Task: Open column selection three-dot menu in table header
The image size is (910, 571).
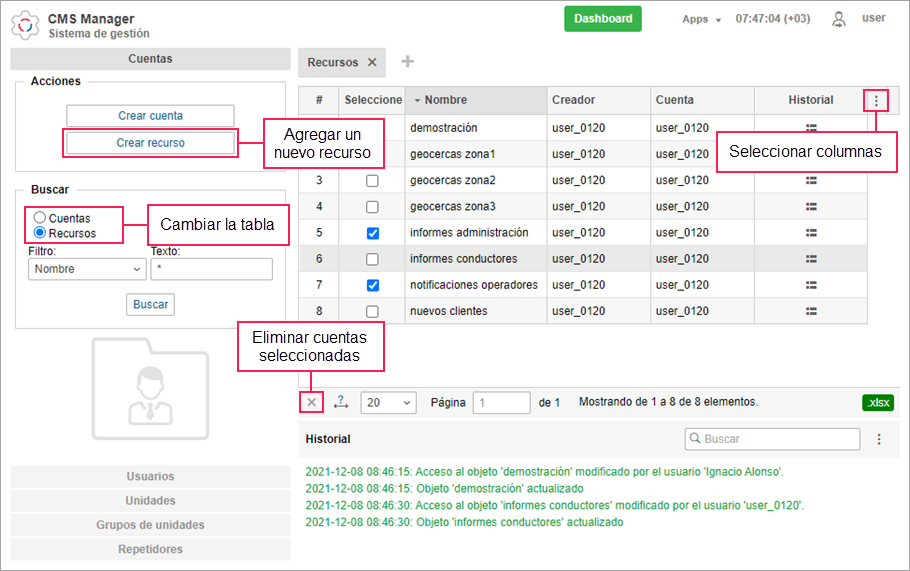Action: pyautogui.click(x=876, y=101)
